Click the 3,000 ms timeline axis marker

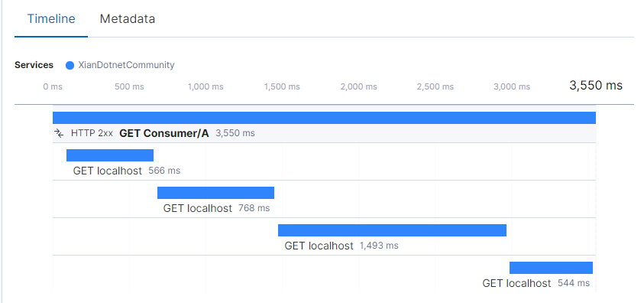pyautogui.click(x=512, y=86)
